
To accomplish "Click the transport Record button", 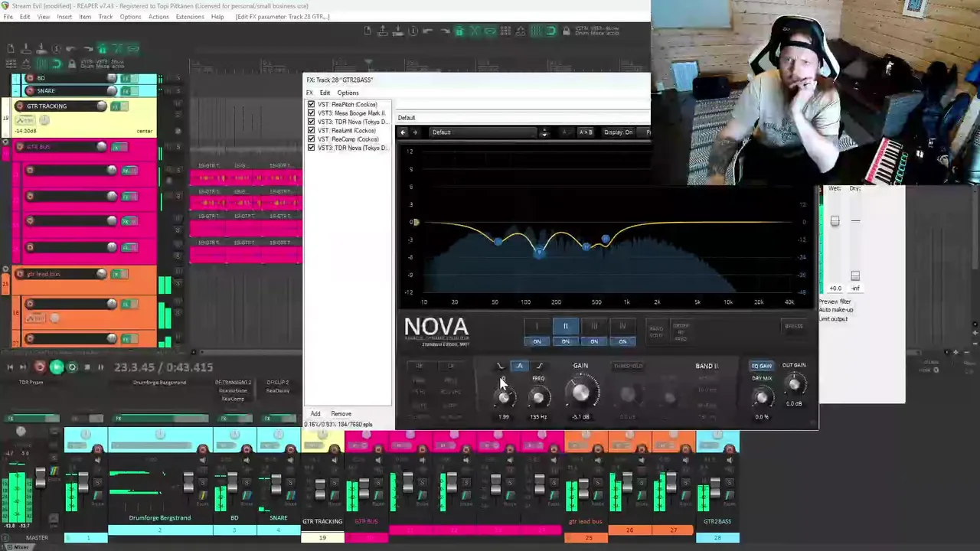I will pyautogui.click(x=40, y=367).
